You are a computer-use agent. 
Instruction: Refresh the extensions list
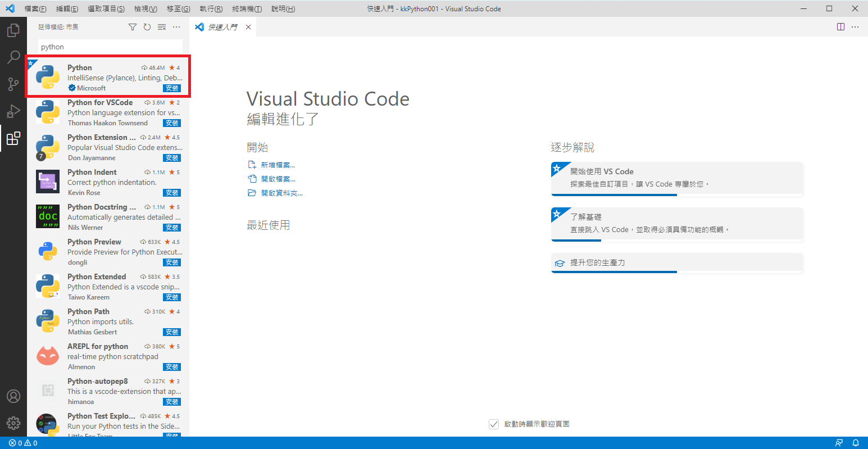(x=147, y=27)
